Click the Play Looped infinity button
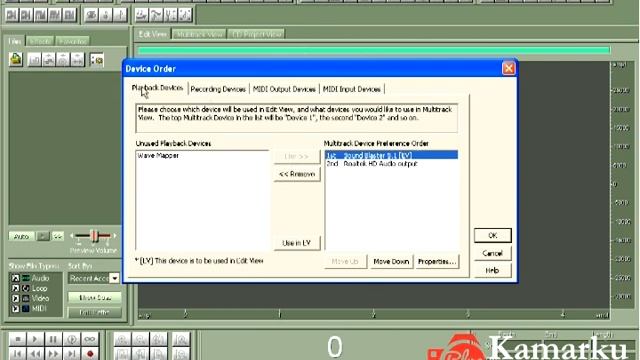This screenshot has height=360, width=640. [90, 339]
